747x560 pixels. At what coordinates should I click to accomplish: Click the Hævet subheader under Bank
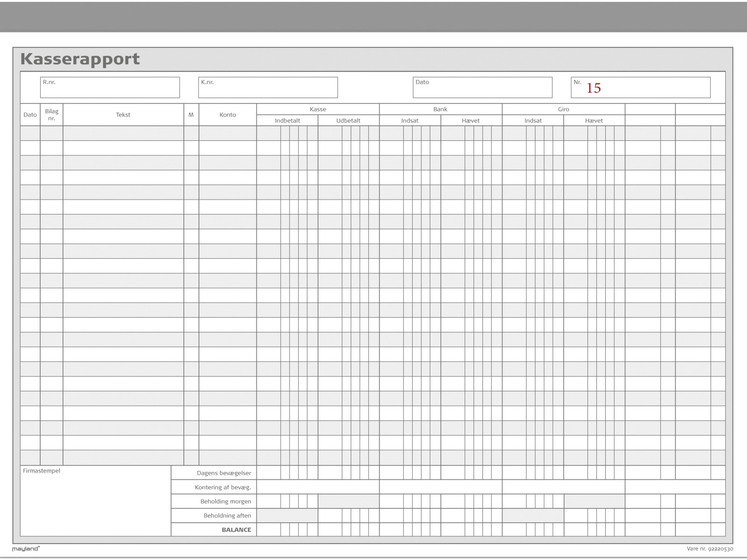pos(471,120)
